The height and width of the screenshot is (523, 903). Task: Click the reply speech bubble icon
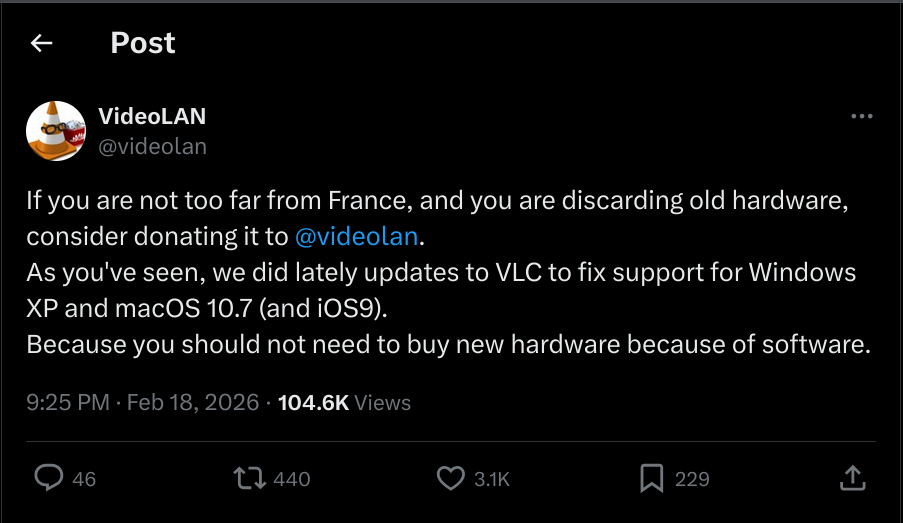click(48, 478)
